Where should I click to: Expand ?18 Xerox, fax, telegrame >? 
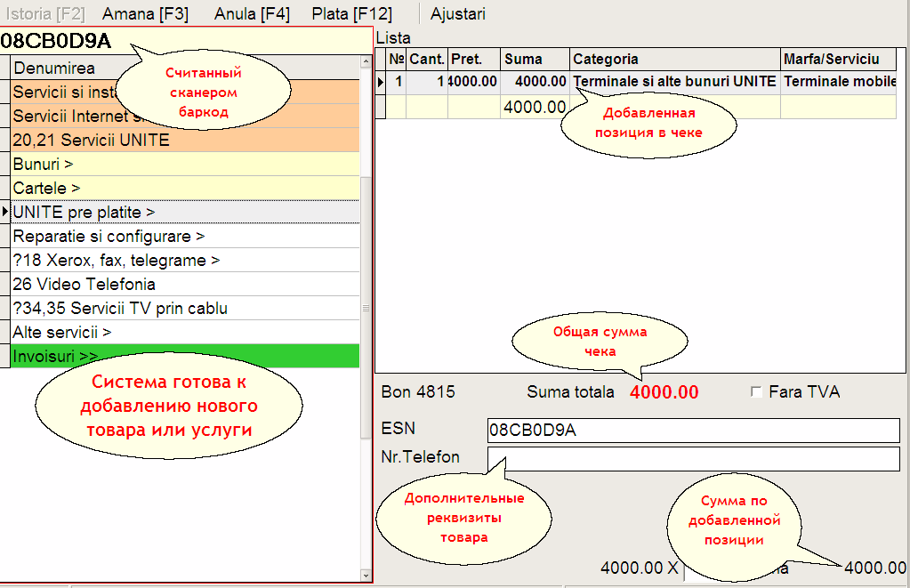pos(185,261)
